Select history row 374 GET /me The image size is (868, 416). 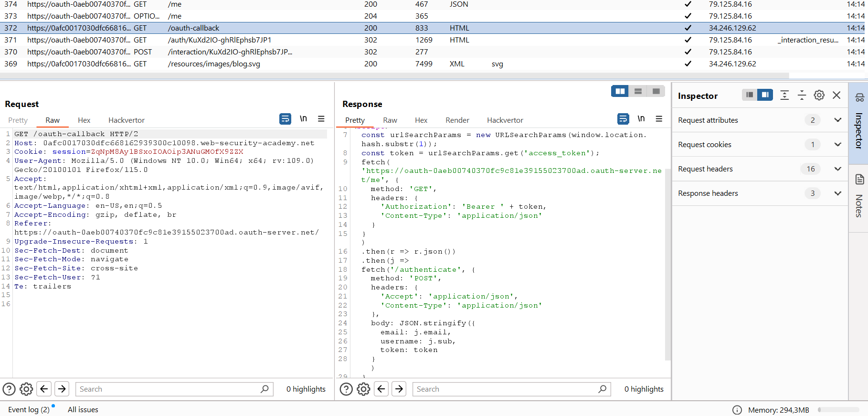pyautogui.click(x=434, y=4)
